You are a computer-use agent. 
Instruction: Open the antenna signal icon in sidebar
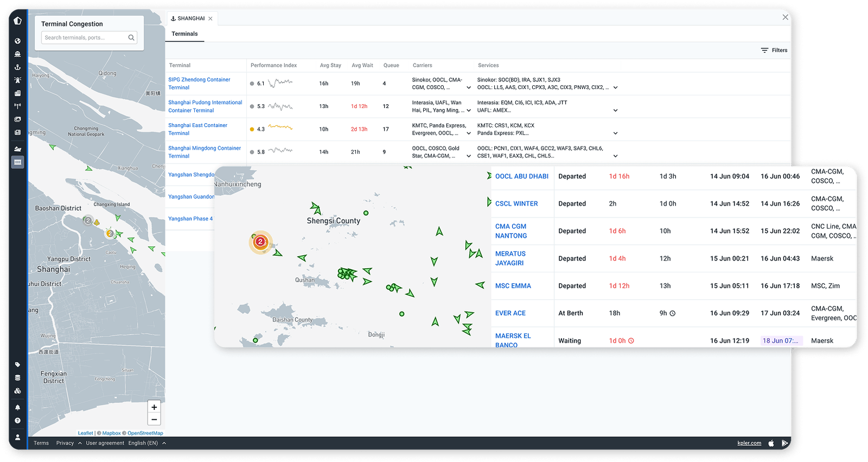pyautogui.click(x=17, y=106)
